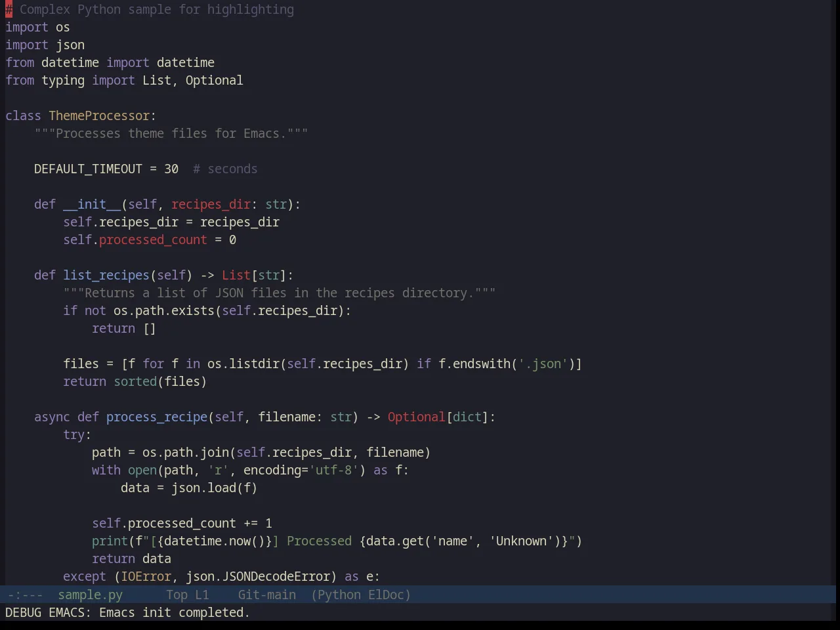Click the 'try:' keyword
Image resolution: width=840 pixels, height=630 pixels.
coord(77,434)
